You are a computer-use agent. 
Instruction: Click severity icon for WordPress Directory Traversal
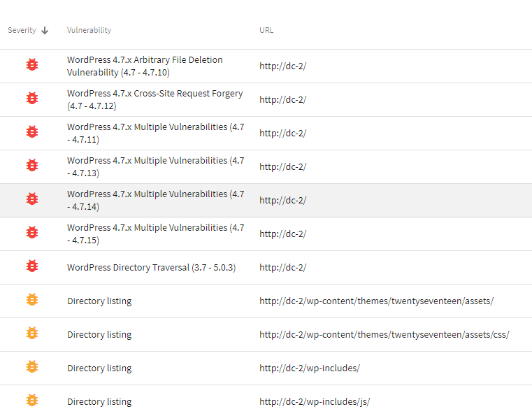coord(31,266)
